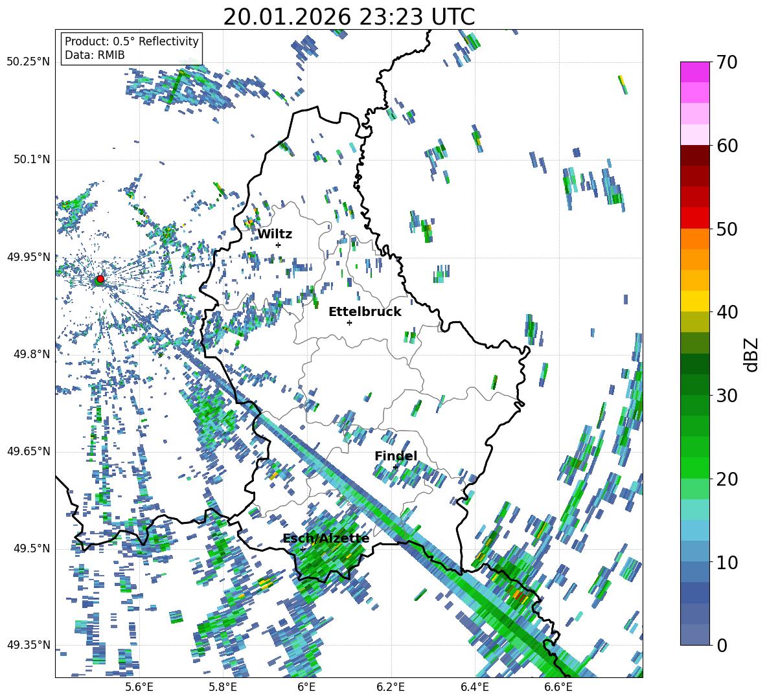Screen dimensions: 767x700
Task: Click the 6.2°E longitude label
Action: tap(391, 687)
